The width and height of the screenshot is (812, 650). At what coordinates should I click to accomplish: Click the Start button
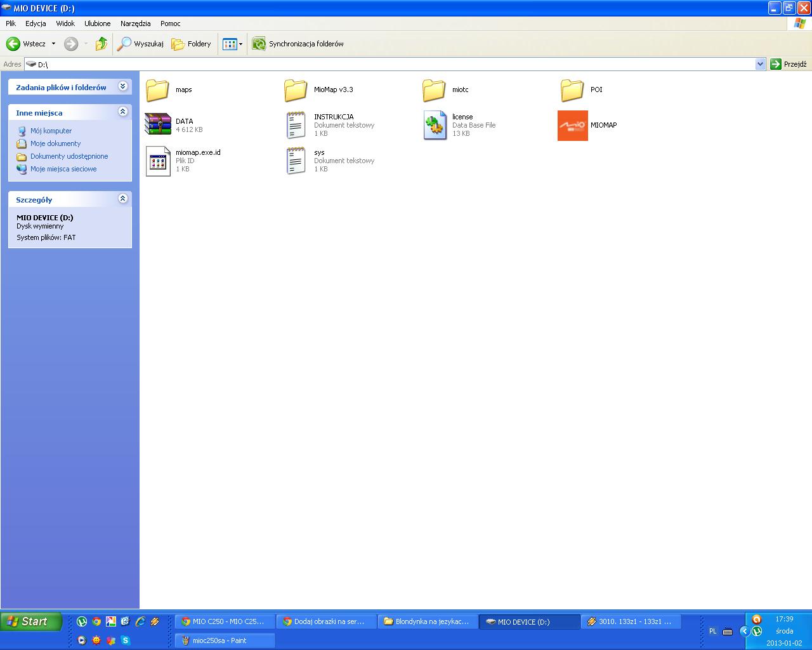click(x=31, y=621)
